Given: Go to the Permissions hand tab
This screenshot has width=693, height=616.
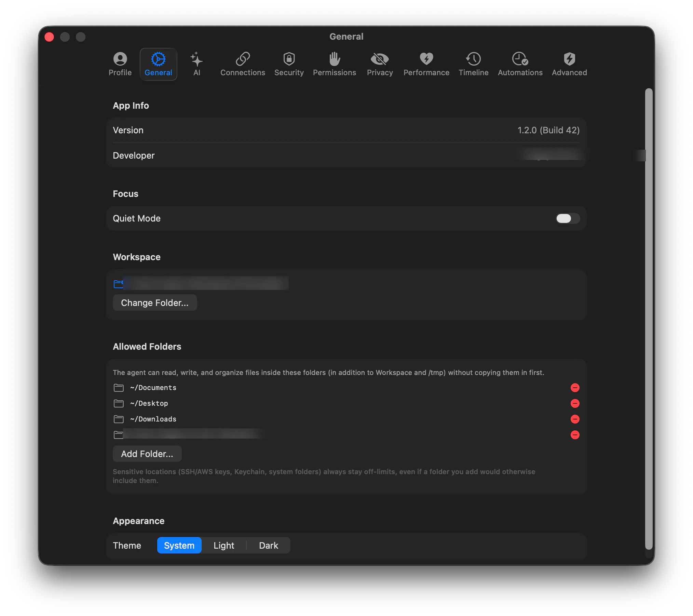Looking at the screenshot, I should [x=335, y=64].
